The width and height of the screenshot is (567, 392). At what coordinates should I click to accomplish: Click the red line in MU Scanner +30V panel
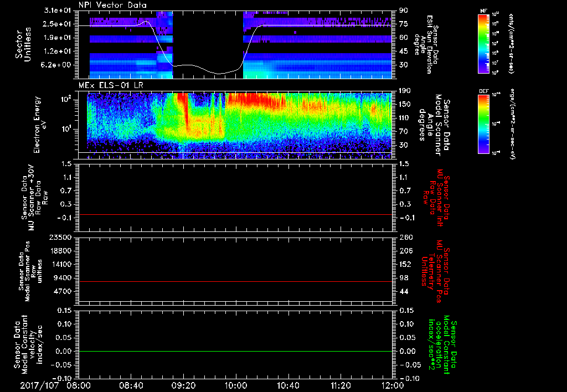(x=235, y=214)
